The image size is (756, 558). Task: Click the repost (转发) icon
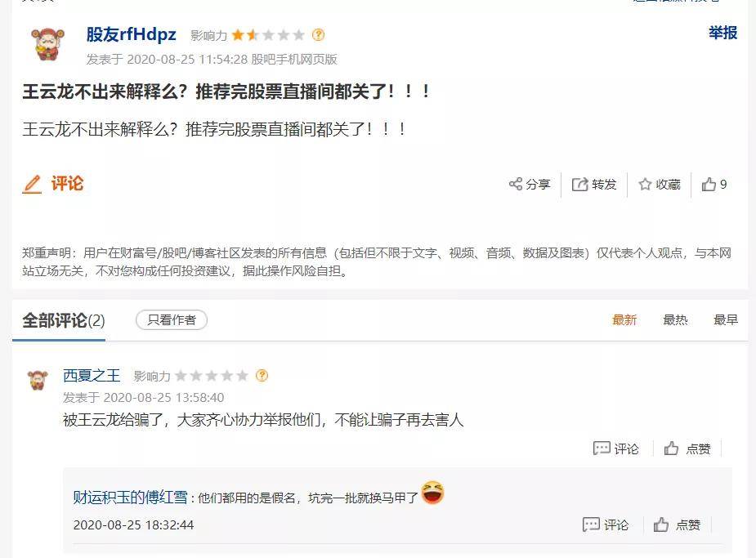(580, 185)
